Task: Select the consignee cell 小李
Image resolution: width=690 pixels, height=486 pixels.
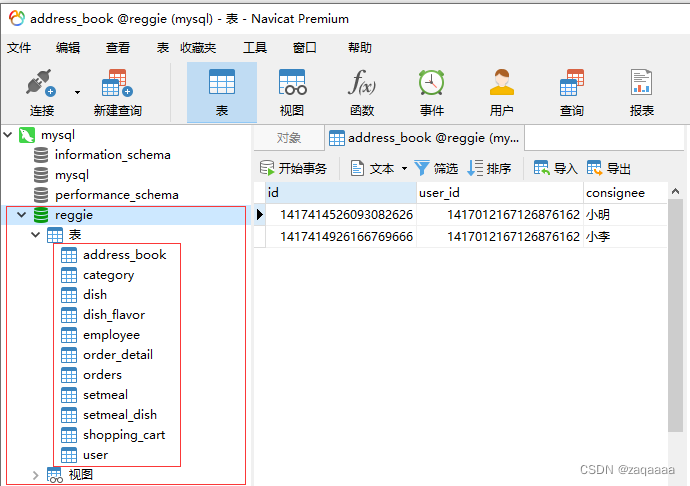Action: click(x=625, y=237)
